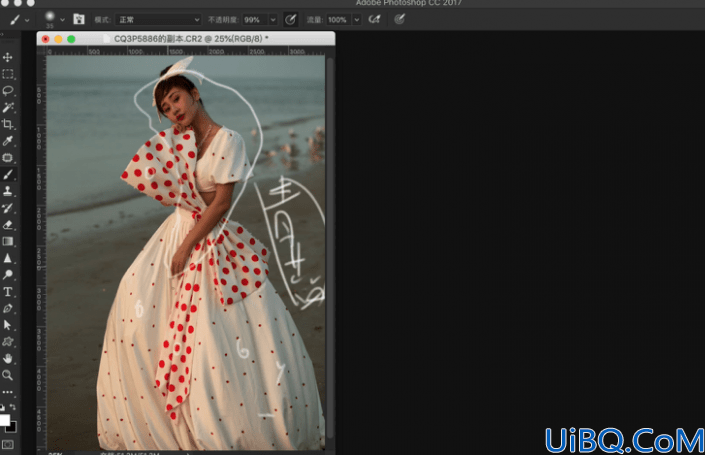Select the Gradient tool
Screen dimensions: 705x455
[8, 241]
